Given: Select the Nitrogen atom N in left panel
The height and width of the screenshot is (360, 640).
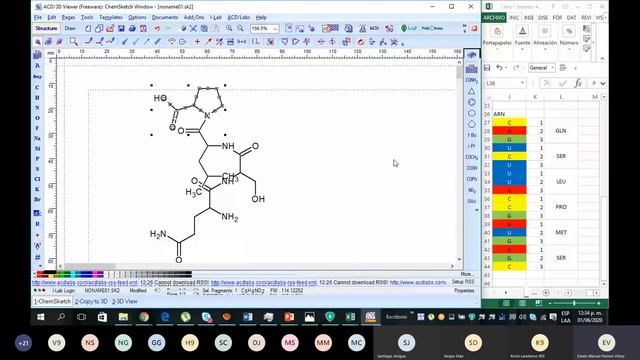Looking at the screenshot, I should [x=38, y=108].
